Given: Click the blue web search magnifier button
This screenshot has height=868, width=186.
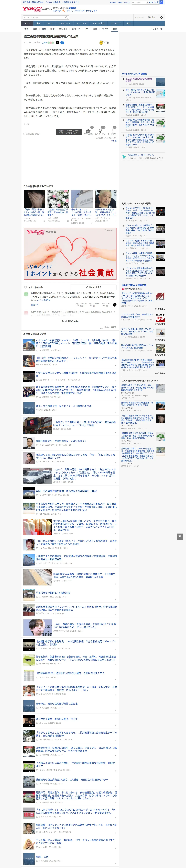Looking at the screenshot, I should coord(161,2).
